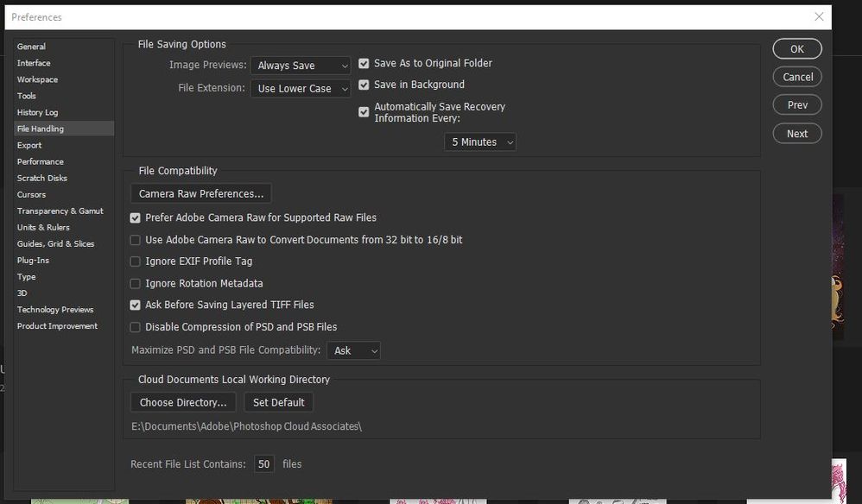Image resolution: width=862 pixels, height=504 pixels.
Task: Close the Preferences dialog with X
Action: [x=819, y=17]
